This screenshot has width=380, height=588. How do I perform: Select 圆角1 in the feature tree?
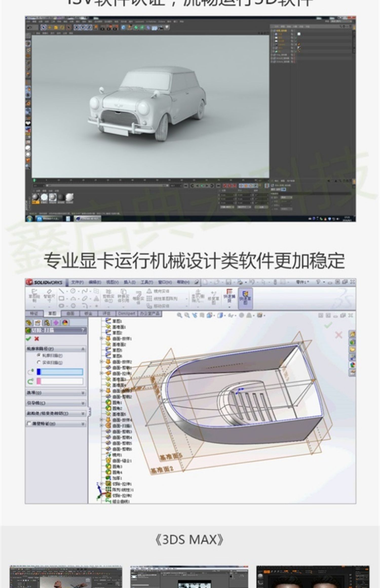click(117, 402)
